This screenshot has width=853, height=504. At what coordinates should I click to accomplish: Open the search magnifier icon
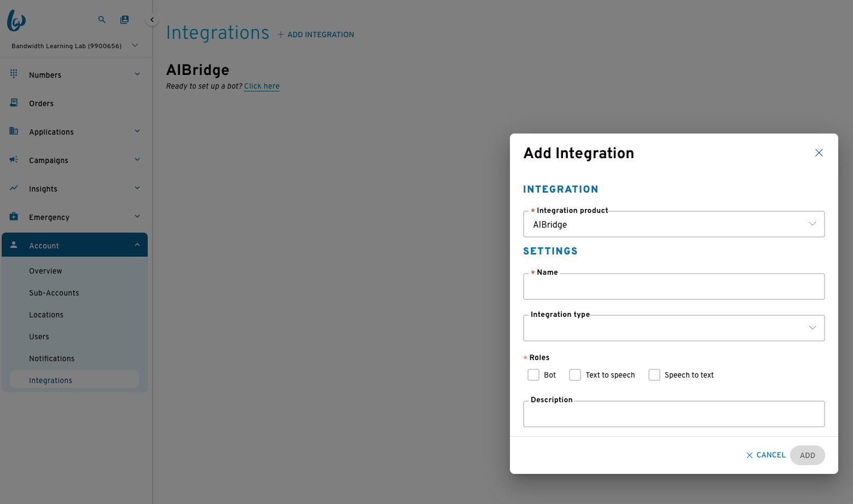tap(102, 20)
